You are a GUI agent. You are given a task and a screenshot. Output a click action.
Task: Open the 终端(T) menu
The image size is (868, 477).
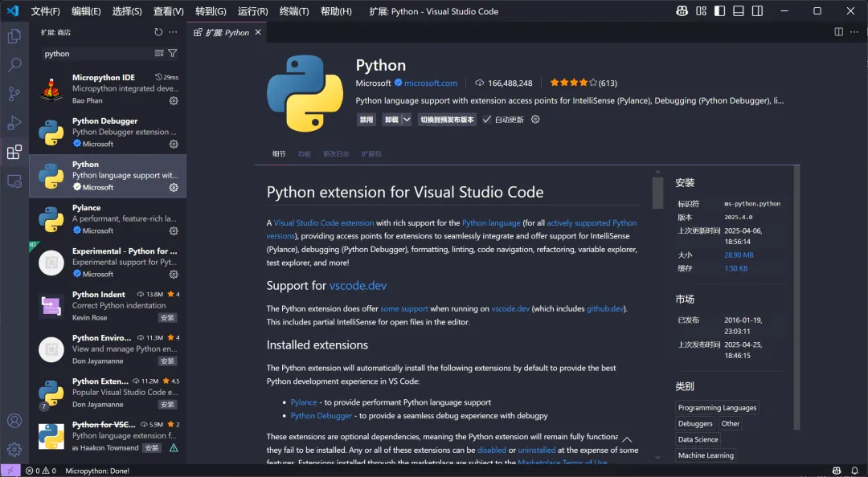click(x=294, y=11)
